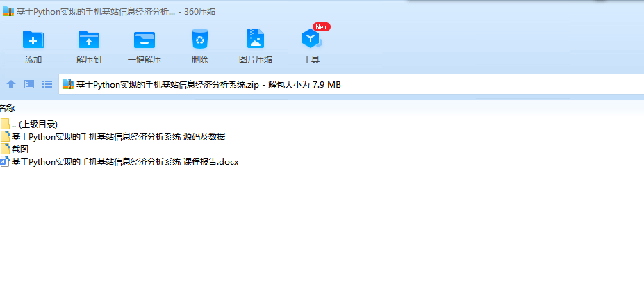Switch to thumbnail view mode icon
This screenshot has height=308, width=644.
pos(29,84)
